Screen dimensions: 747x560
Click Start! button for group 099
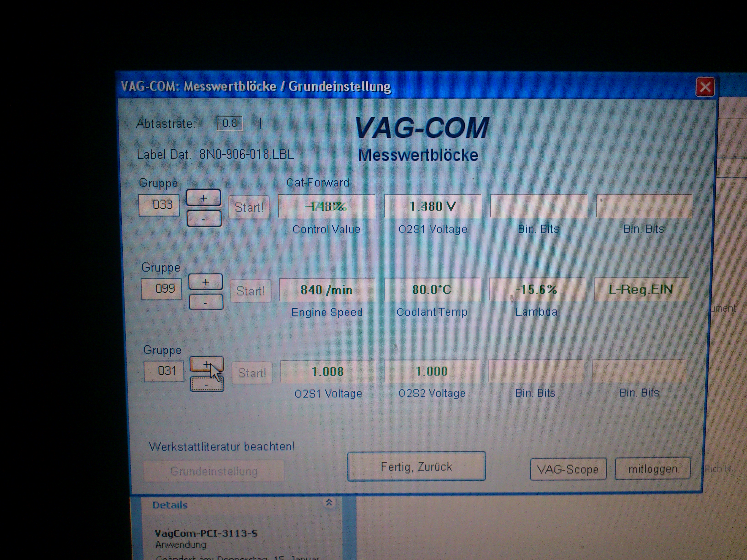pos(251,291)
